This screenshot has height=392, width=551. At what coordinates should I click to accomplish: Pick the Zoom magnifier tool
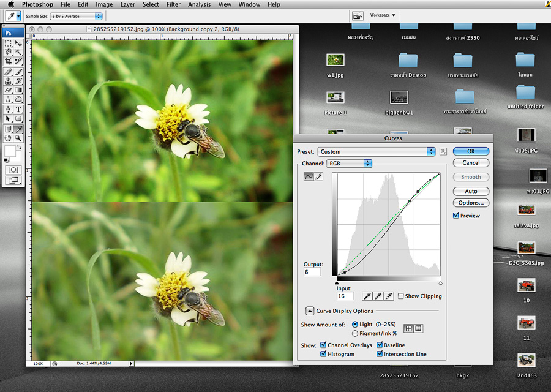18,138
